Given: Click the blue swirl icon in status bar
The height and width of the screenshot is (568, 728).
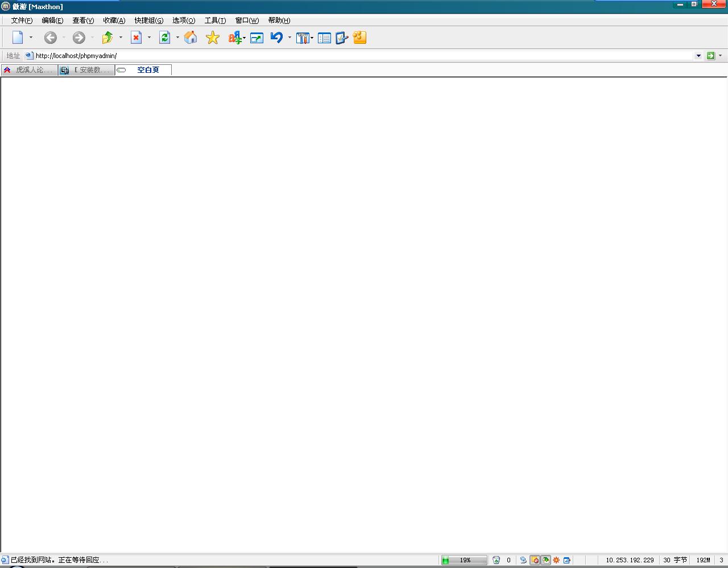Looking at the screenshot, I should tap(523, 560).
